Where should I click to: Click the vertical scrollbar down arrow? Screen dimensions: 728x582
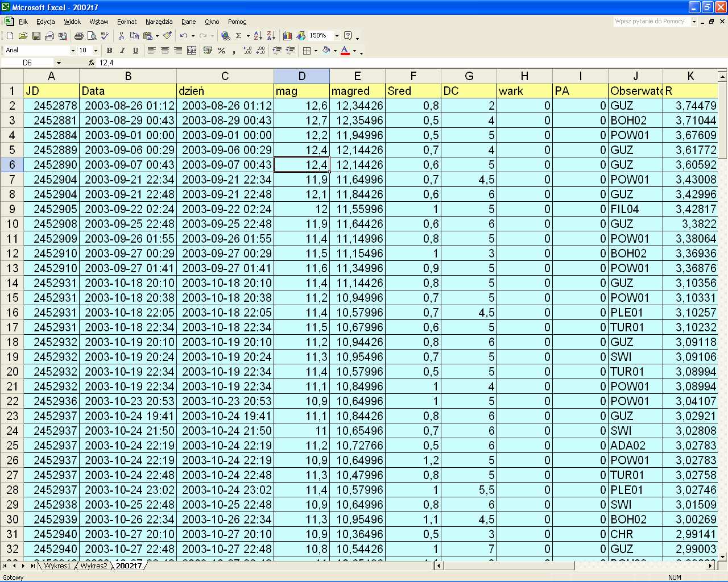point(722,557)
